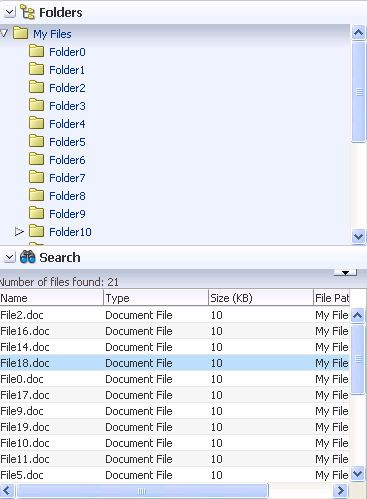Select Folder2 label

67,88
